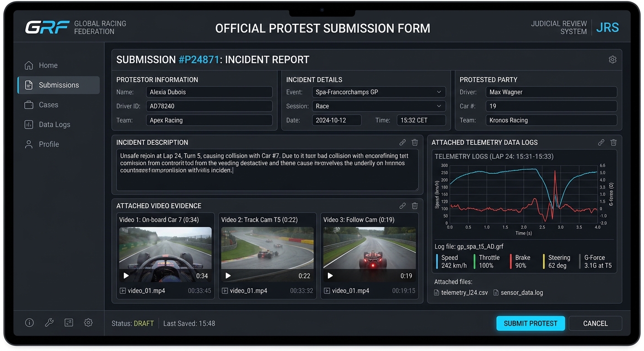Viewport: 644px width, 351px height.
Task: Click the file icon next to 00:33:45
Action: click(123, 291)
